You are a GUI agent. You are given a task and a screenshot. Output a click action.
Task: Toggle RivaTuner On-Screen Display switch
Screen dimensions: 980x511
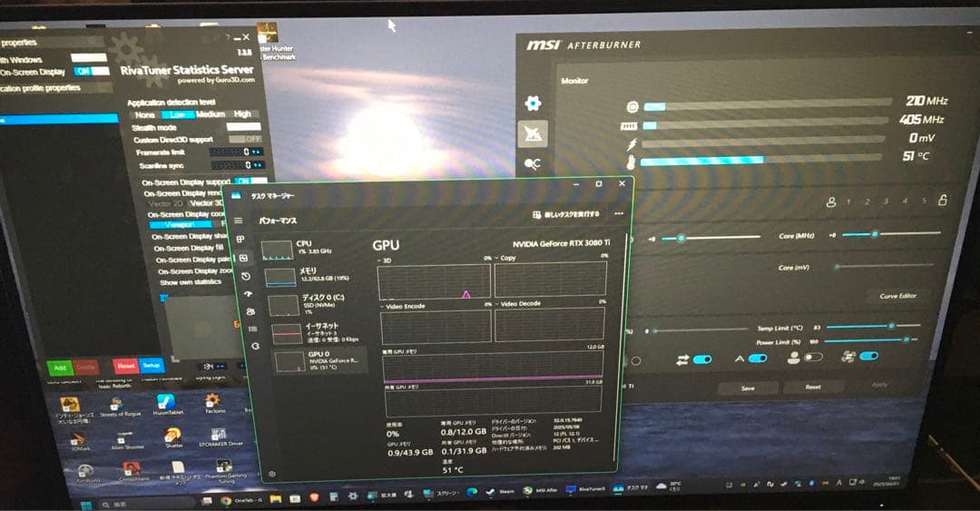click(x=92, y=72)
